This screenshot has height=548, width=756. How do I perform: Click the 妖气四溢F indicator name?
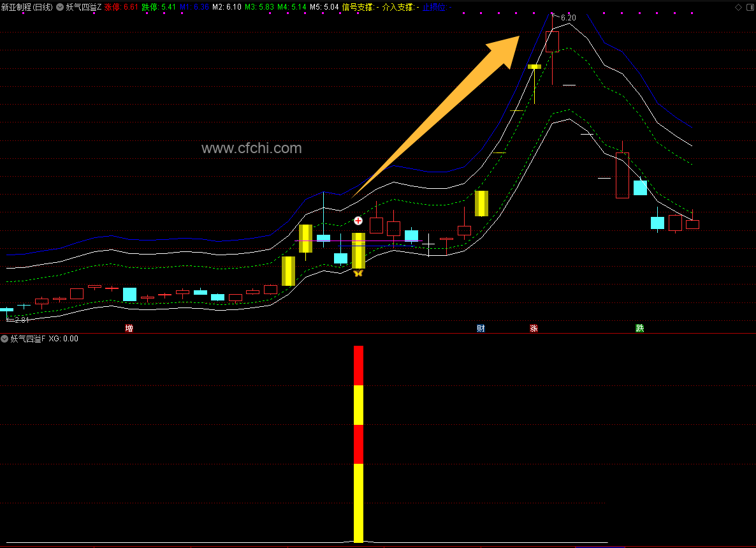click(x=28, y=339)
